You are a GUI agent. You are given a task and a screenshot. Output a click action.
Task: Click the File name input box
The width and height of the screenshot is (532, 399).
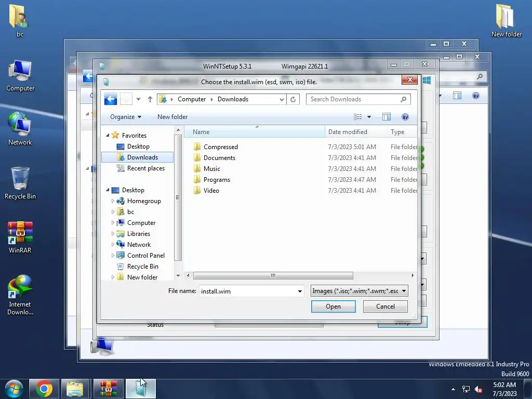(x=248, y=291)
